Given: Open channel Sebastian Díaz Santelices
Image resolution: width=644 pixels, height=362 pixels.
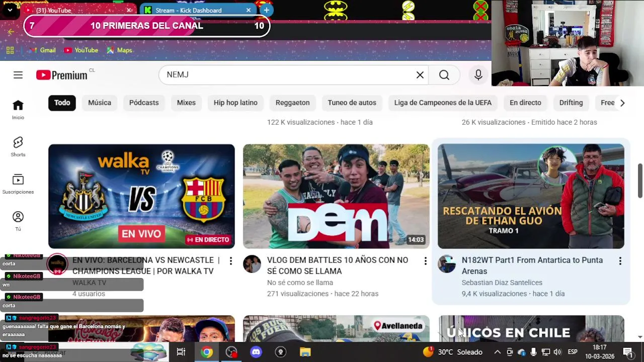Looking at the screenshot, I should [502, 283].
